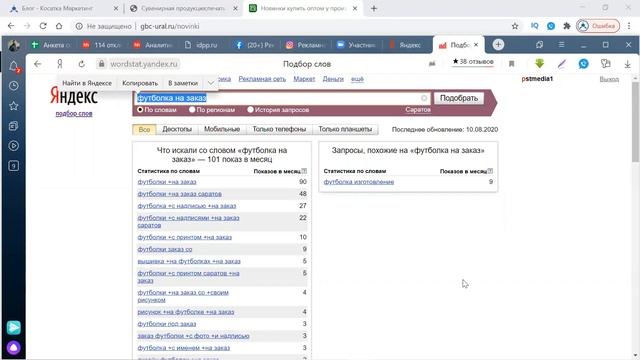Open the 'футболки +на заказ саратов' query
The image size is (640, 360).
[x=180, y=194]
